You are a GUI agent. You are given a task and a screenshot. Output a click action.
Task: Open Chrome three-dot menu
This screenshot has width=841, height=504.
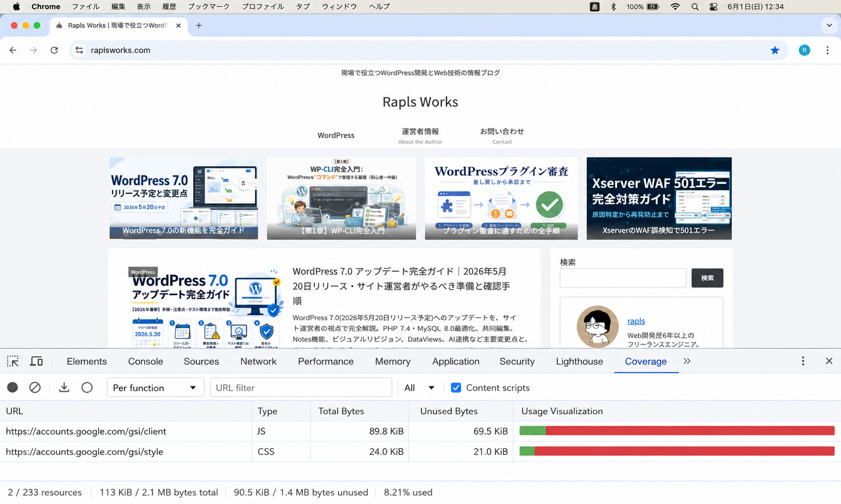[x=827, y=50]
